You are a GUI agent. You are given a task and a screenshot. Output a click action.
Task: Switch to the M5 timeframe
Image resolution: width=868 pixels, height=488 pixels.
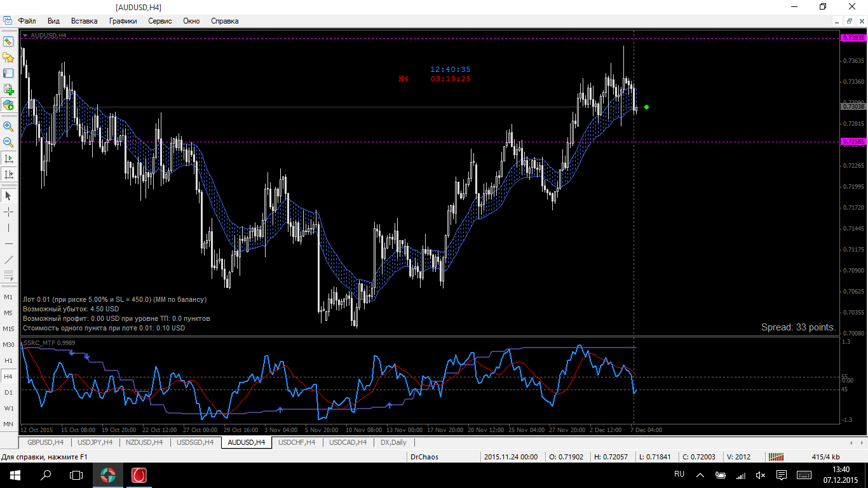click(8, 313)
